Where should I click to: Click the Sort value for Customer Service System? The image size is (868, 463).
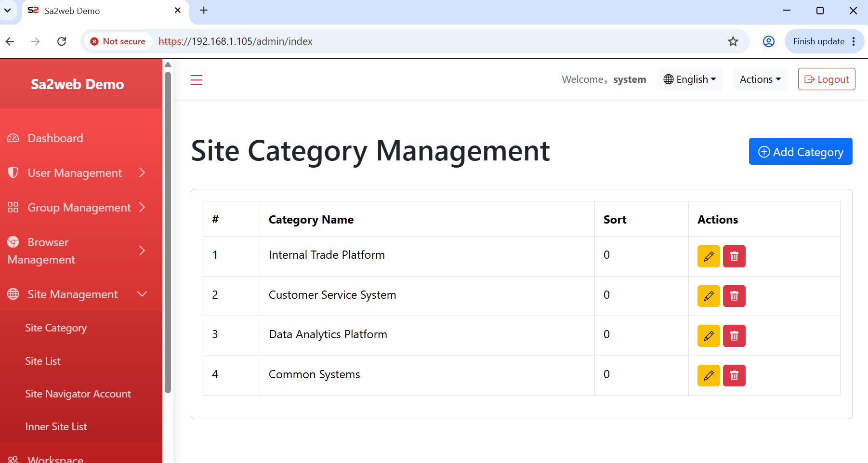[607, 295]
